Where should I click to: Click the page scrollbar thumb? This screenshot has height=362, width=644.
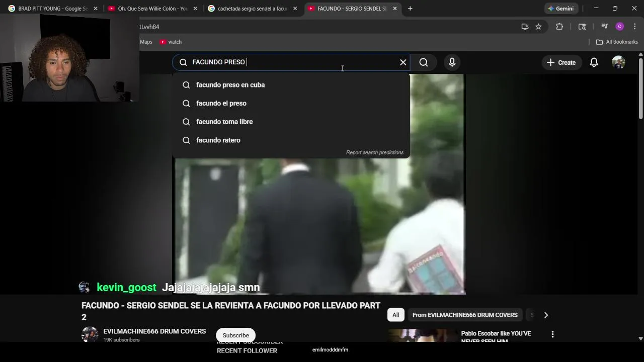pyautogui.click(x=640, y=88)
